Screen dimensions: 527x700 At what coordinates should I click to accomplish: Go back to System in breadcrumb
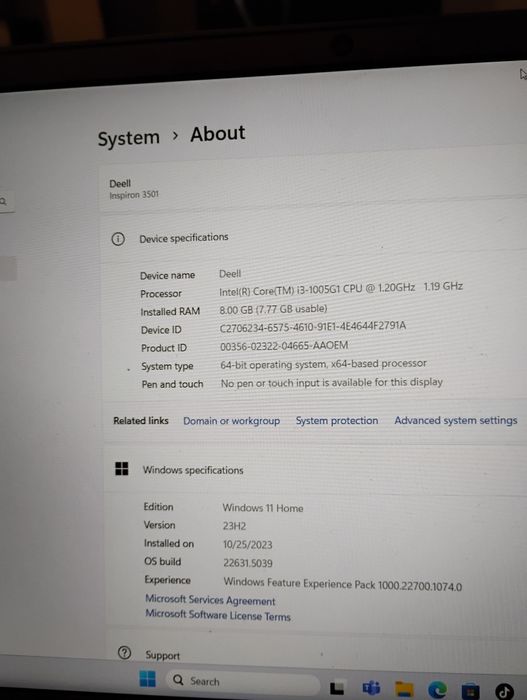(129, 138)
